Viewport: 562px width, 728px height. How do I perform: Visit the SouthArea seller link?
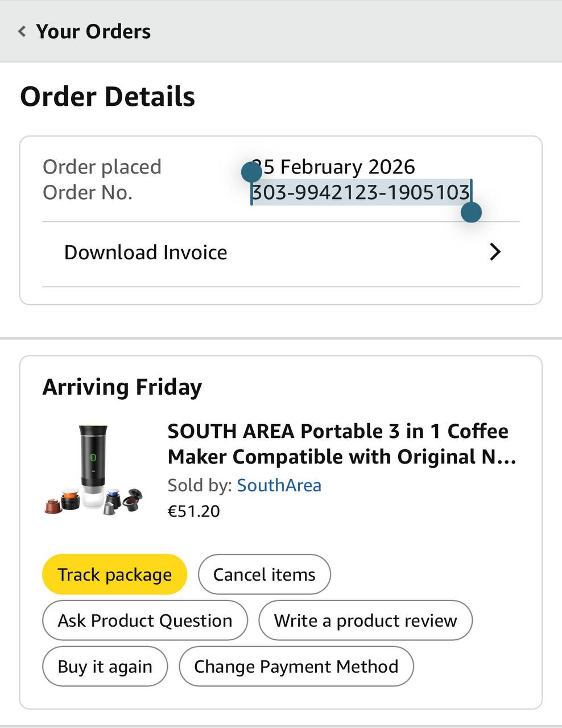pos(279,485)
